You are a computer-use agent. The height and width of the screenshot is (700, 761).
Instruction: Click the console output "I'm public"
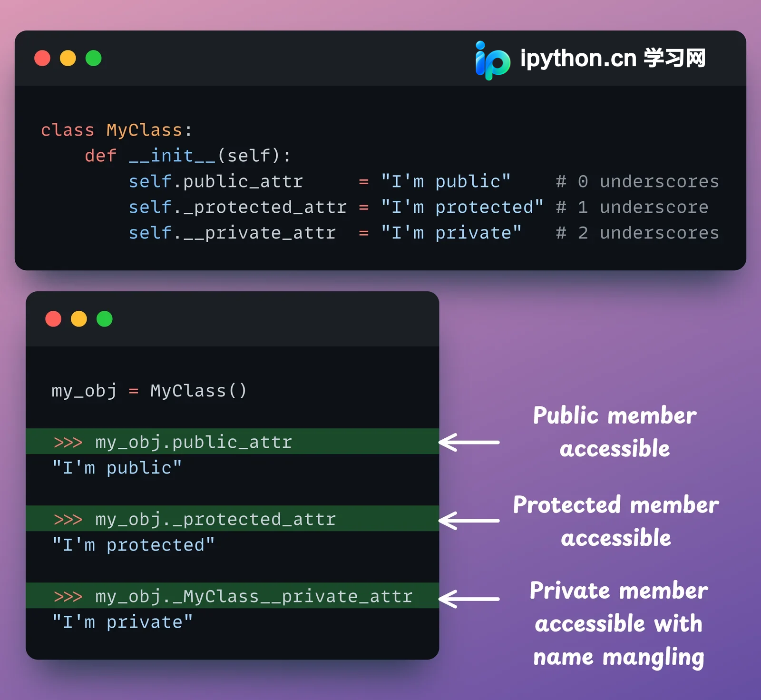pos(117,468)
